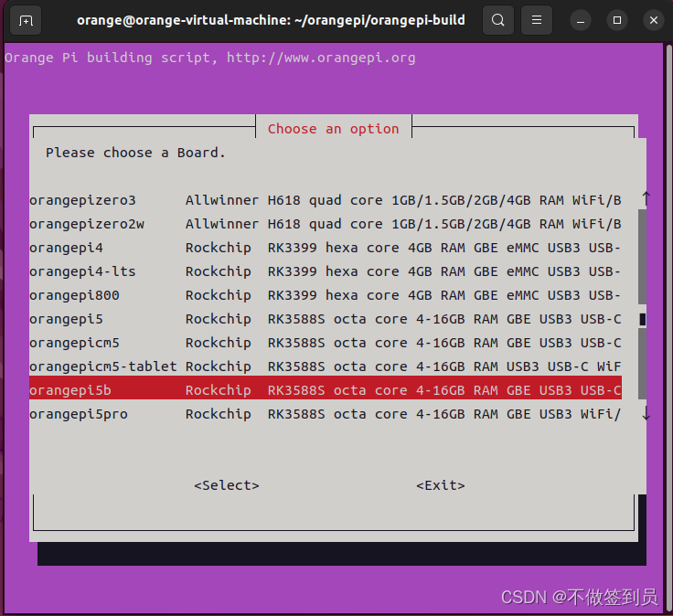Image resolution: width=673 pixels, height=616 pixels.
Task: Maximize the terminal window
Action: coord(617,20)
